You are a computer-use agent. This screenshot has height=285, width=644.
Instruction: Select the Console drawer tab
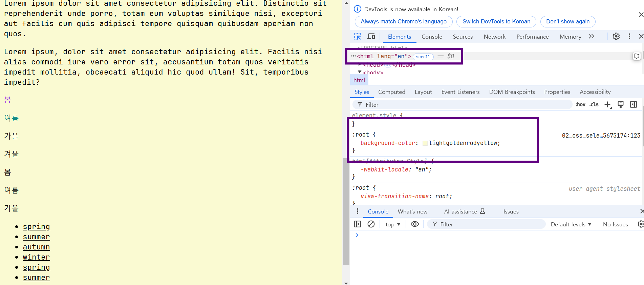pyautogui.click(x=378, y=211)
